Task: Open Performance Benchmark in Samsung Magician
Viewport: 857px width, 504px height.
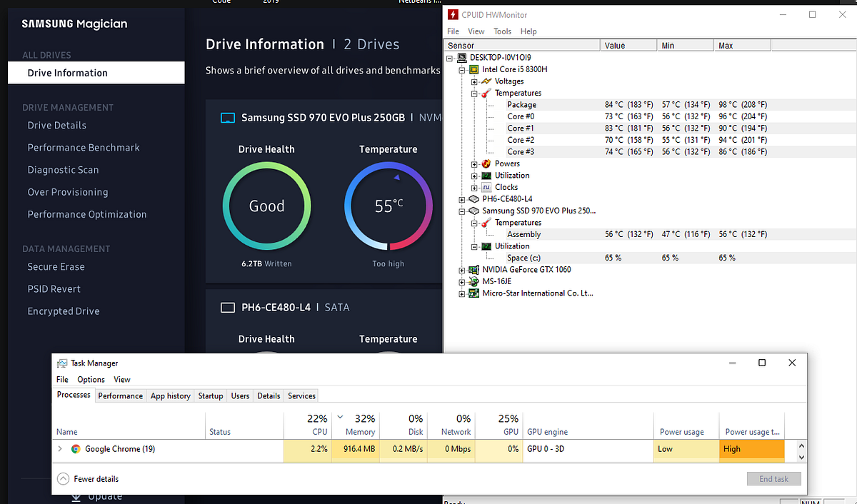Action: point(84,148)
